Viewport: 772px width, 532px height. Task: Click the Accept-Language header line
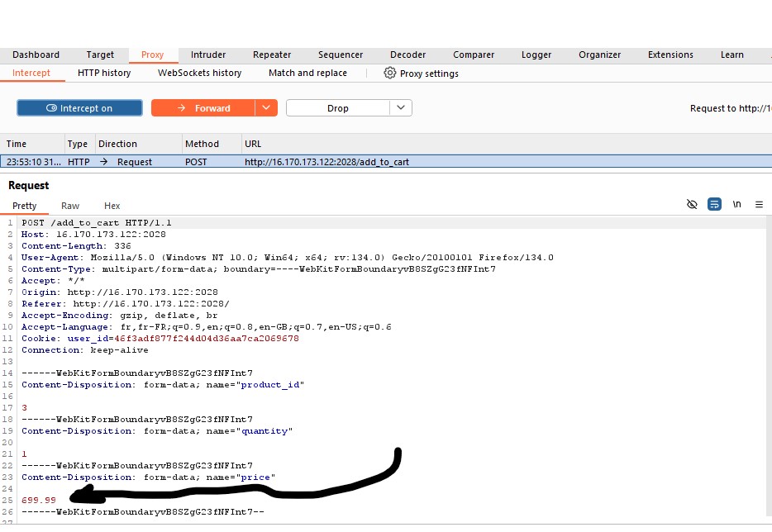pyautogui.click(x=207, y=327)
